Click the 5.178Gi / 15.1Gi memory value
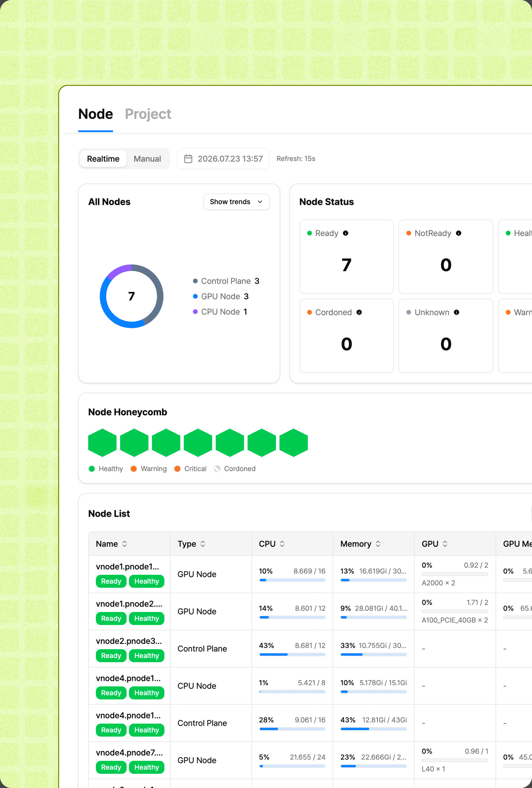This screenshot has height=788, width=532. click(383, 683)
